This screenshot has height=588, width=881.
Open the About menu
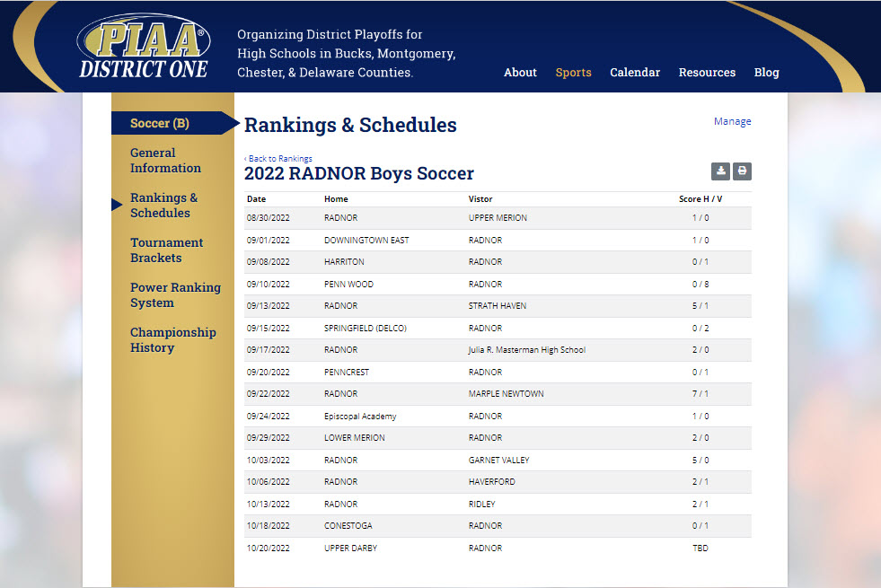pos(520,73)
